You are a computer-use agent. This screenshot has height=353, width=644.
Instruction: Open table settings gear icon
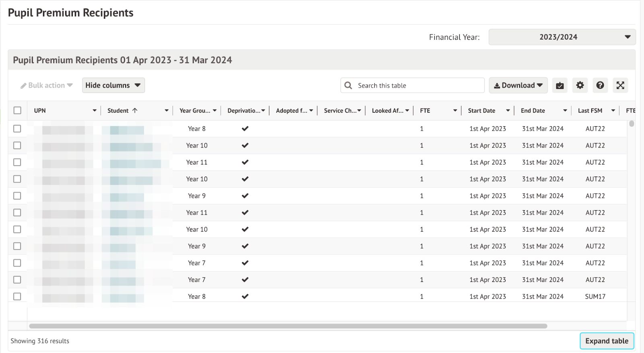580,85
